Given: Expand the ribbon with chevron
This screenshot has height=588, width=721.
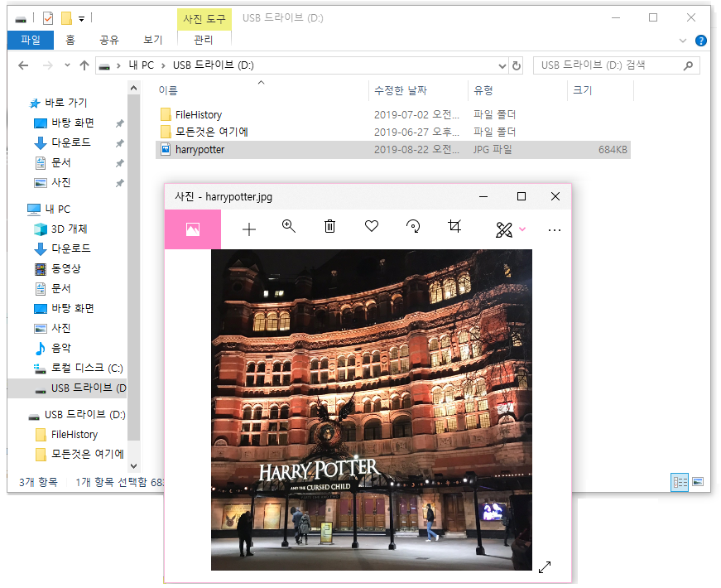Looking at the screenshot, I should click(683, 41).
